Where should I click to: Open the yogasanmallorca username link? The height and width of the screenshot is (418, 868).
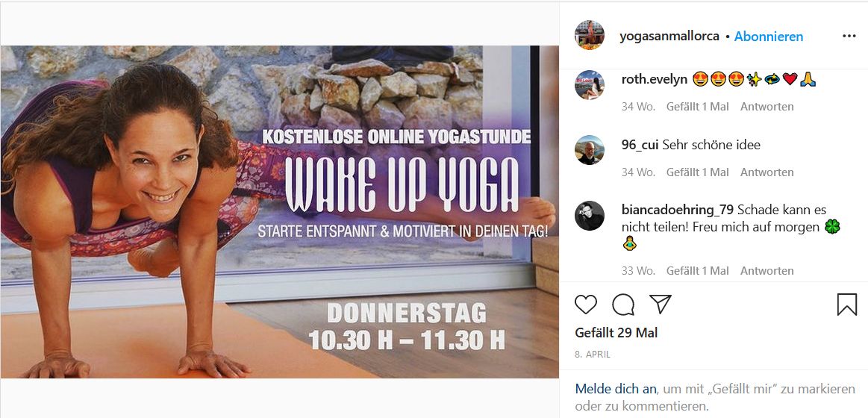[669, 37]
